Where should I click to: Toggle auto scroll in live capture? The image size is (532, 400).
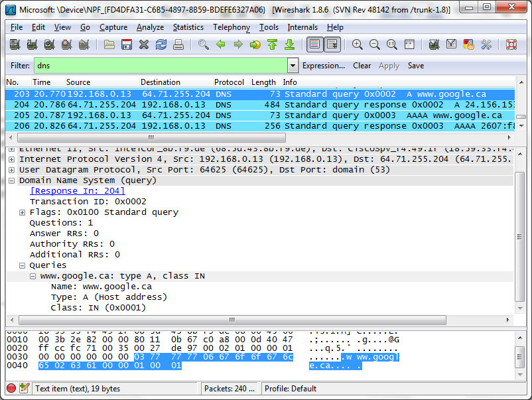tap(332, 44)
